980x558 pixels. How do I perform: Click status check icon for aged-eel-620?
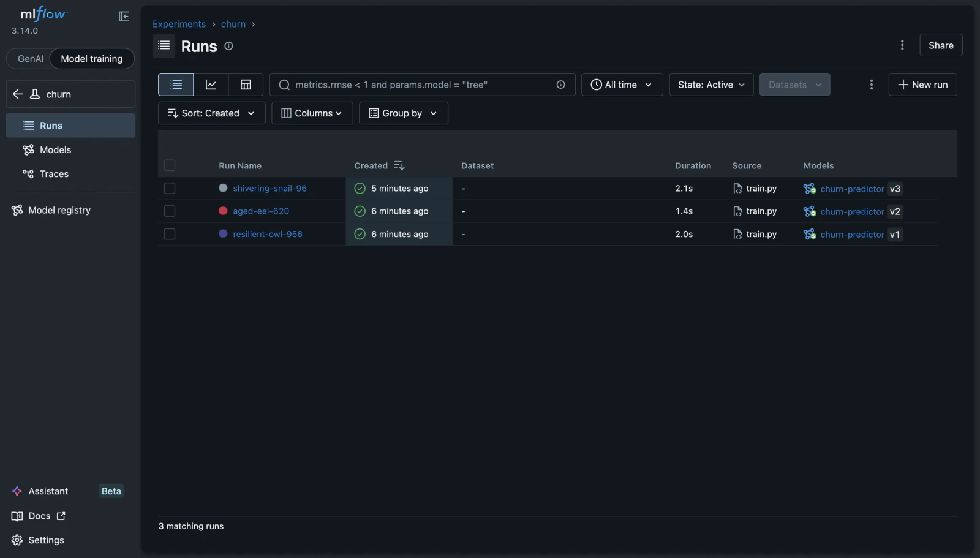coord(360,211)
